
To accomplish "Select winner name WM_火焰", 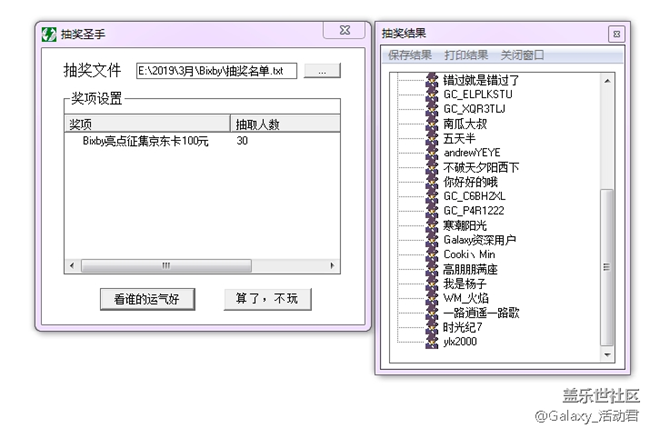I will pyautogui.click(x=466, y=298).
